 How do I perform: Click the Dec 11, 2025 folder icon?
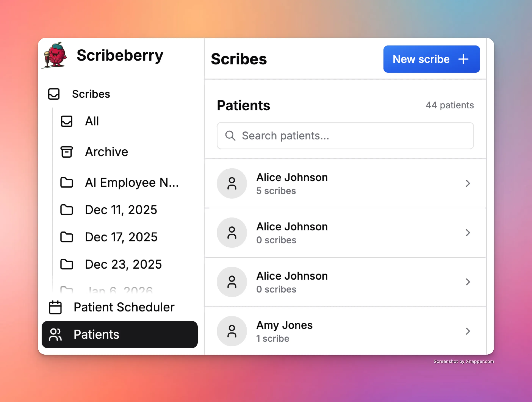coord(67,210)
